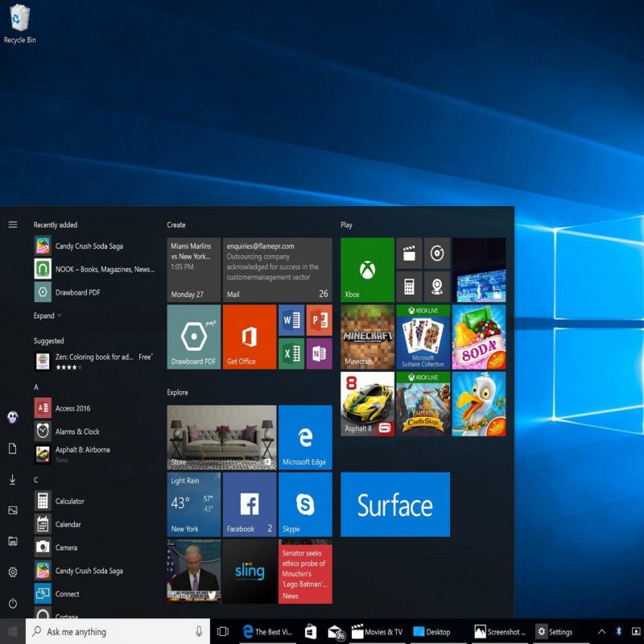Click the Bluetooth tray icon
644x644 pixels.
(x=618, y=631)
